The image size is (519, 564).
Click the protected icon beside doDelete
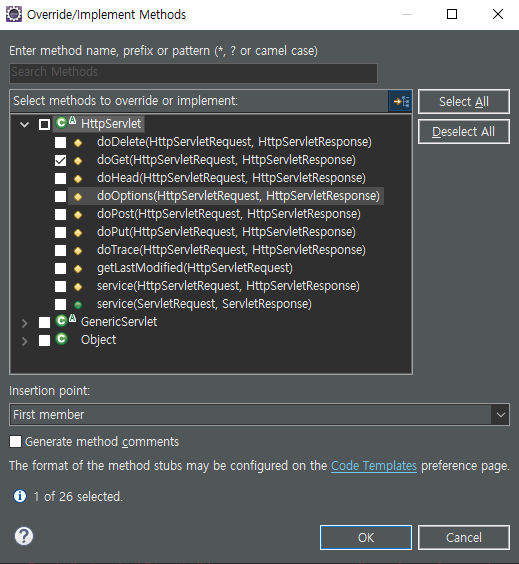coord(78,143)
